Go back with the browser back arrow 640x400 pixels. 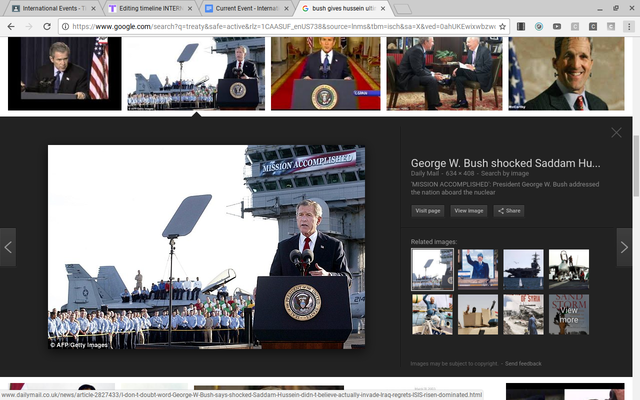point(11,27)
